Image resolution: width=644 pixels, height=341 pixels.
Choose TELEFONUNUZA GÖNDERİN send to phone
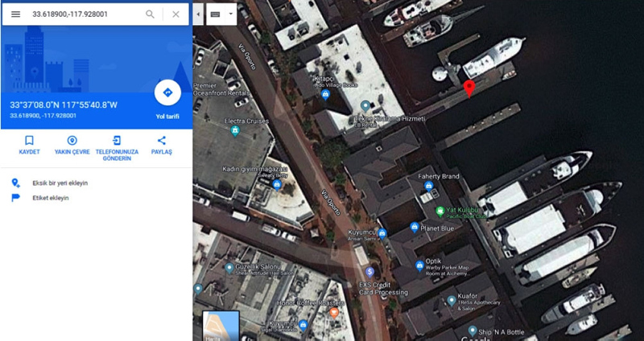click(117, 149)
